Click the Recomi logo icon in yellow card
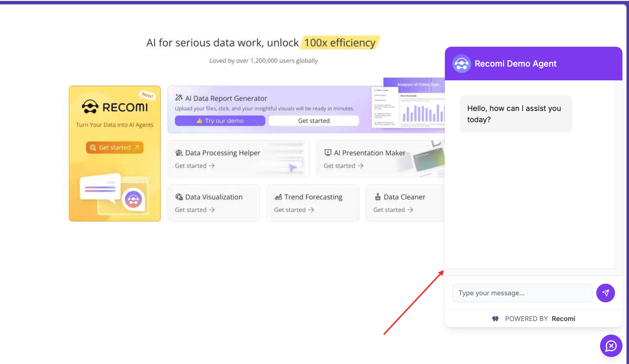Image resolution: width=629 pixels, height=364 pixels. click(x=90, y=107)
